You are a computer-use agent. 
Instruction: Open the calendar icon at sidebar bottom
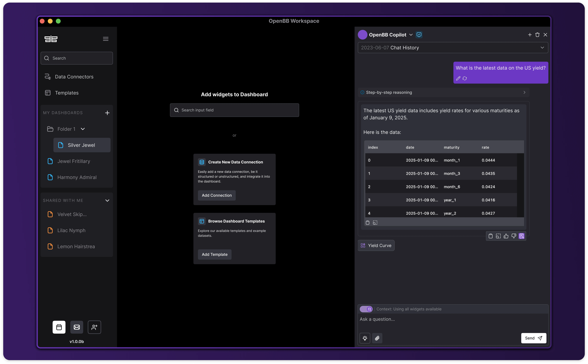point(59,327)
